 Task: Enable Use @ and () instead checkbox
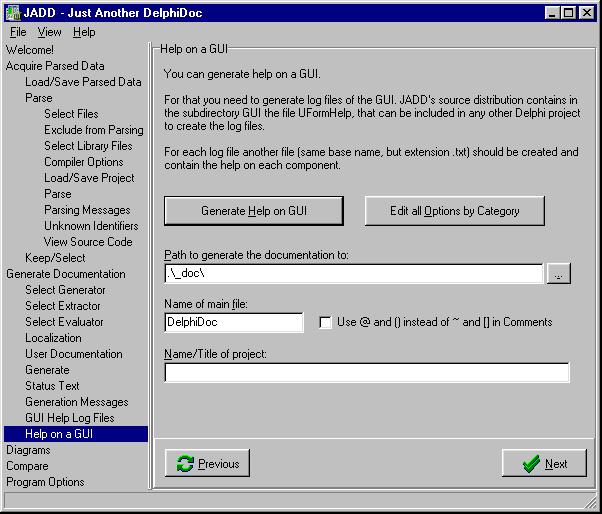pos(325,322)
